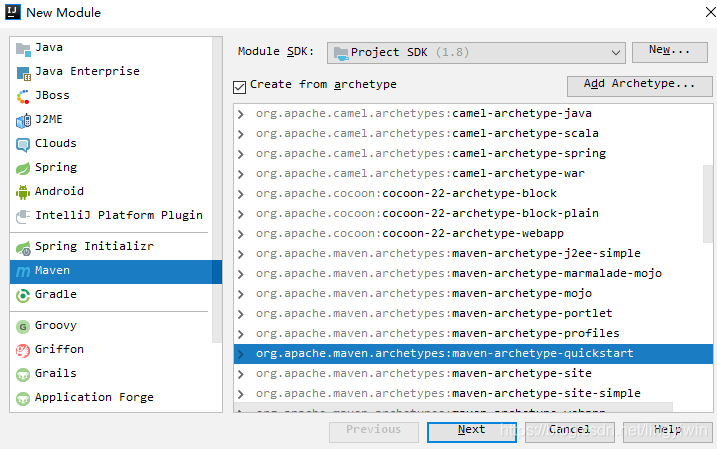Open the Module SDK dropdown

click(476, 53)
